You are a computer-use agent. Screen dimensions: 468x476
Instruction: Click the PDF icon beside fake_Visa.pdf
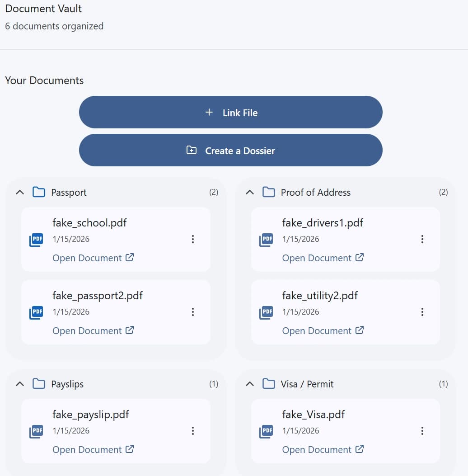[x=266, y=431]
